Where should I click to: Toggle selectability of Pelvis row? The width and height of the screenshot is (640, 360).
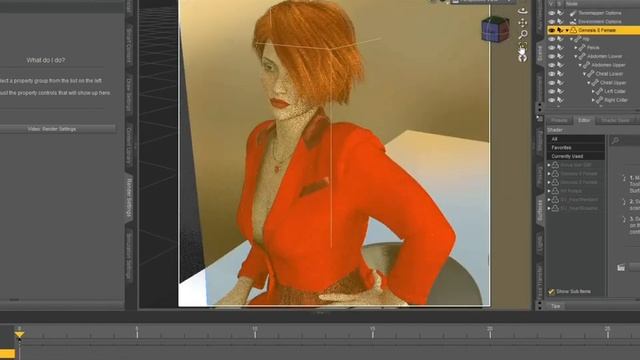[x=561, y=48]
